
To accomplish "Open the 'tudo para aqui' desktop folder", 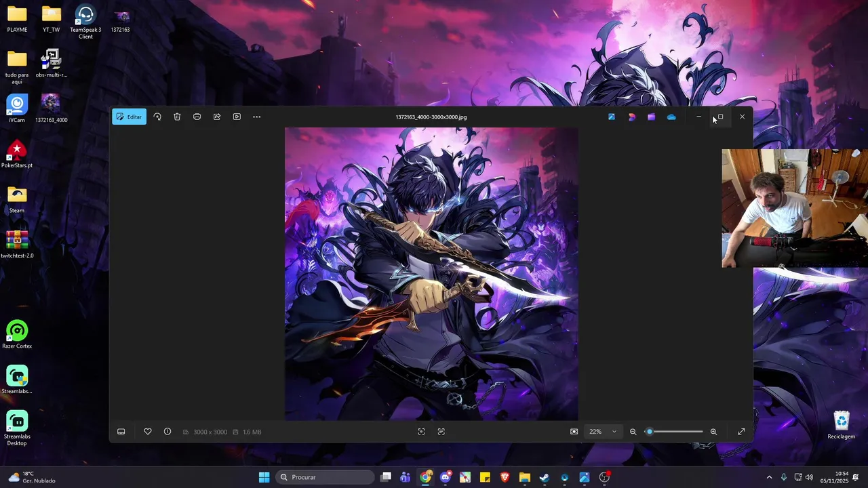I will tap(17, 67).
